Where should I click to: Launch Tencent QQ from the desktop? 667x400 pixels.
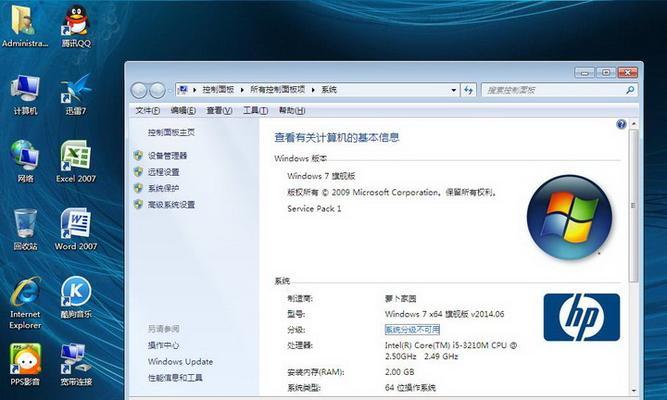76,26
